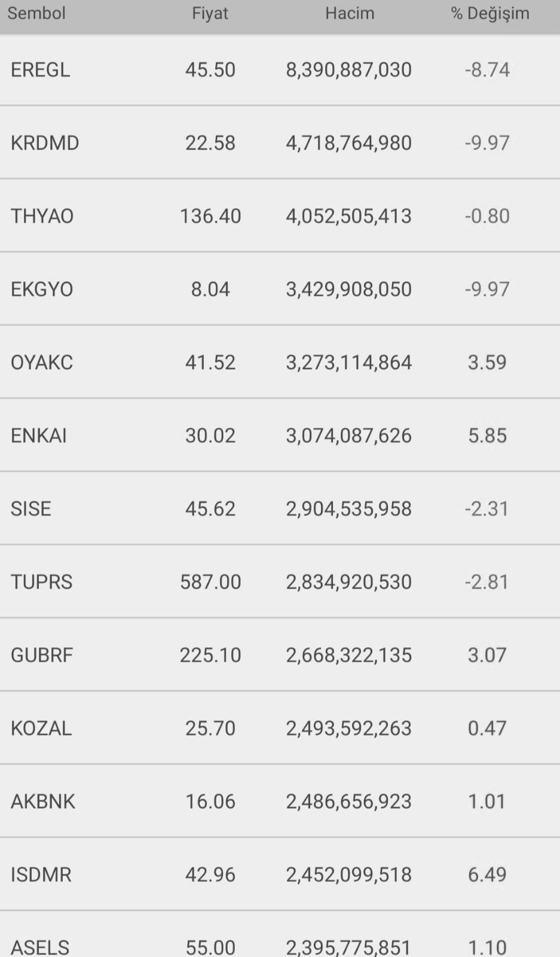The width and height of the screenshot is (560, 957).
Task: Open the AKBNK stock row
Action: click(x=280, y=801)
